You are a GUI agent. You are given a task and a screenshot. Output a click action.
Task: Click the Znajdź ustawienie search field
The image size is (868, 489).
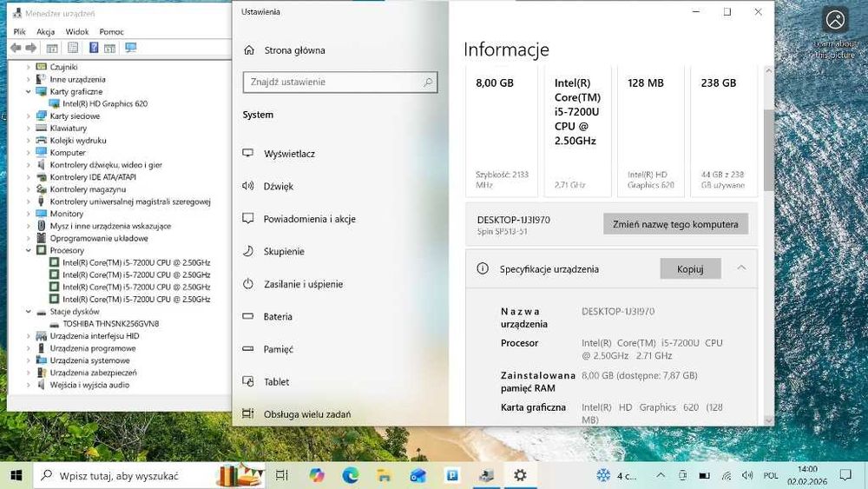(x=340, y=82)
